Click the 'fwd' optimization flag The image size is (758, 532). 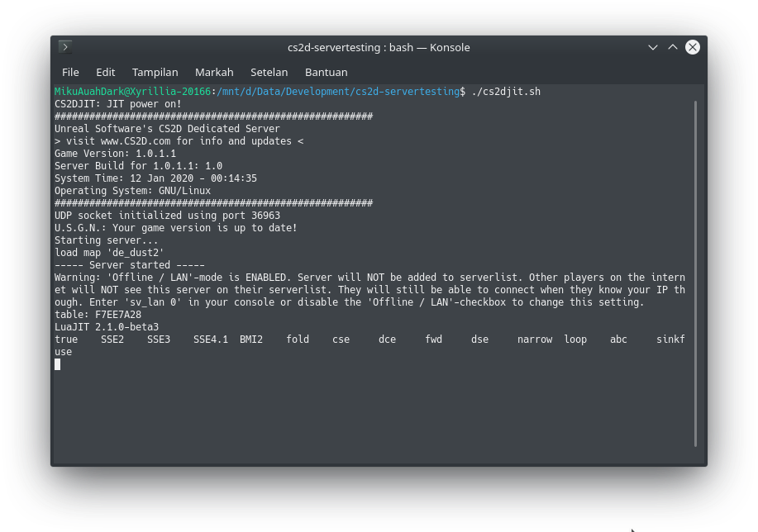[434, 340]
